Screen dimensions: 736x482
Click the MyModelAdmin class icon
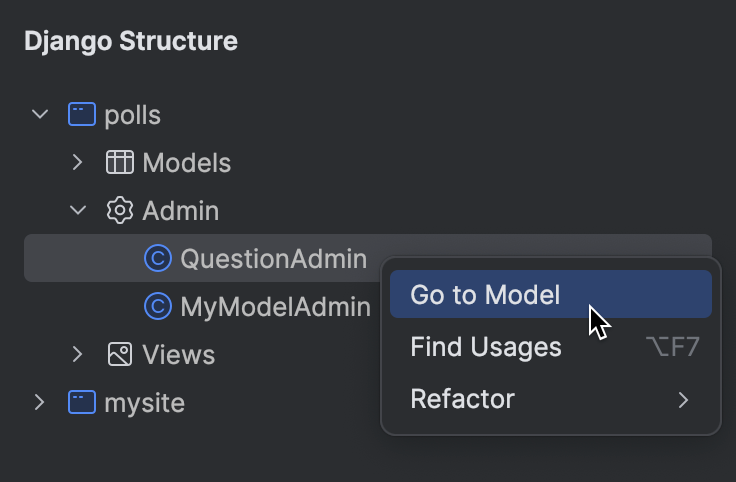click(x=158, y=306)
